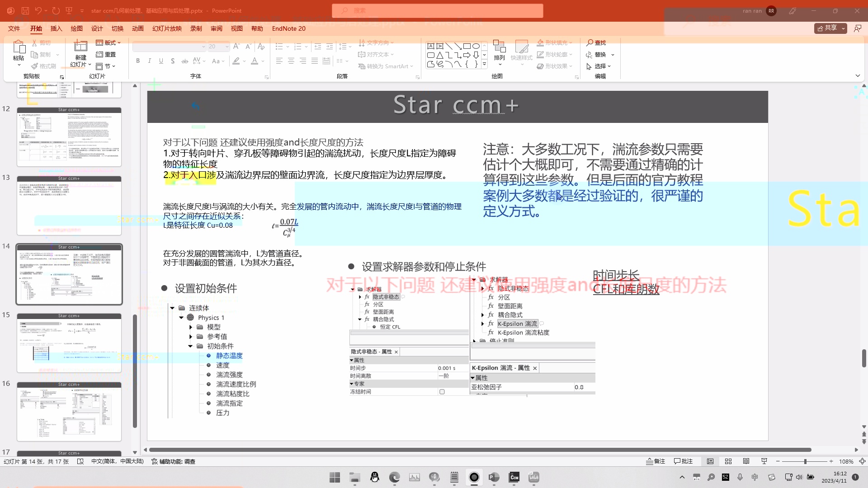Toggle 备注 notes pane in status bar
The width and height of the screenshot is (868, 488).
(x=656, y=461)
